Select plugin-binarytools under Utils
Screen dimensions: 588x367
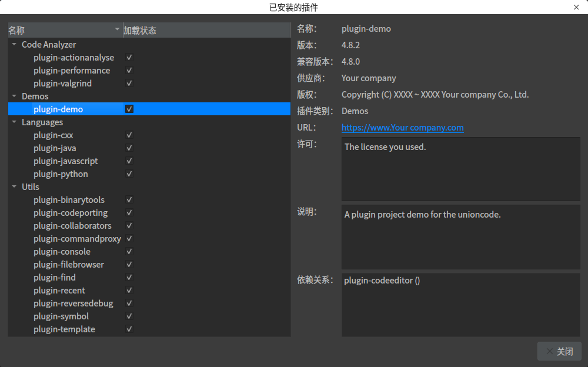click(69, 200)
